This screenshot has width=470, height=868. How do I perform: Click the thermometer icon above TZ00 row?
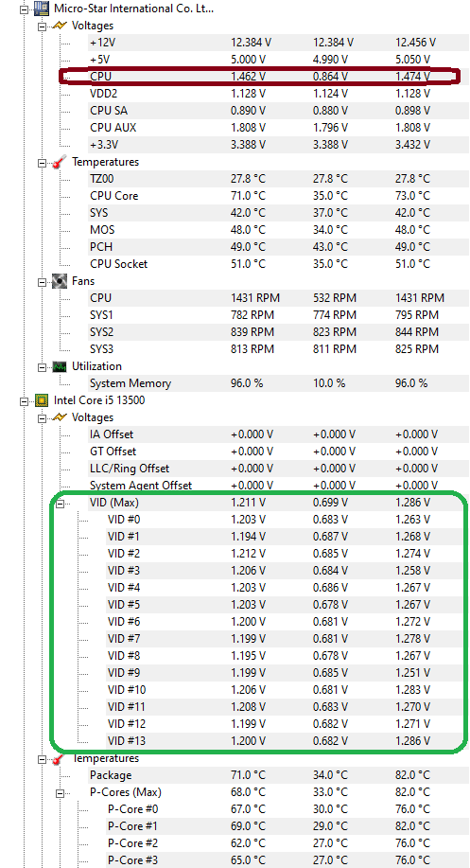60,162
